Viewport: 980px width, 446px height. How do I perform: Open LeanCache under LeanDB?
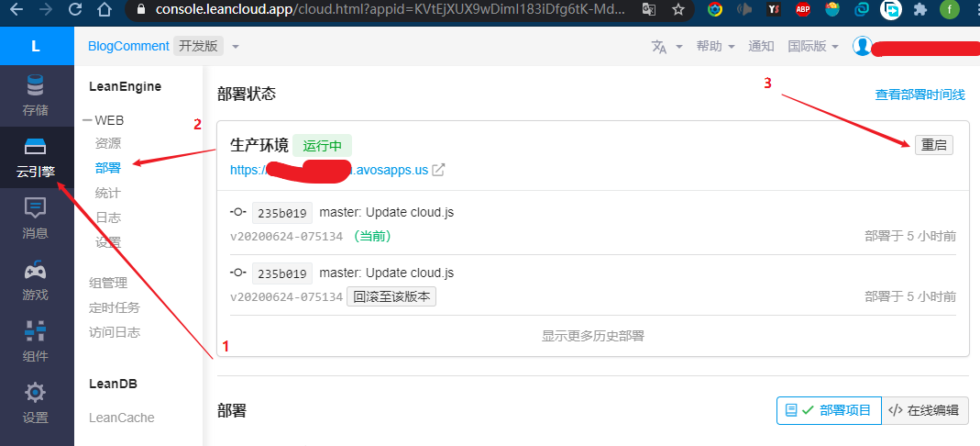121,418
